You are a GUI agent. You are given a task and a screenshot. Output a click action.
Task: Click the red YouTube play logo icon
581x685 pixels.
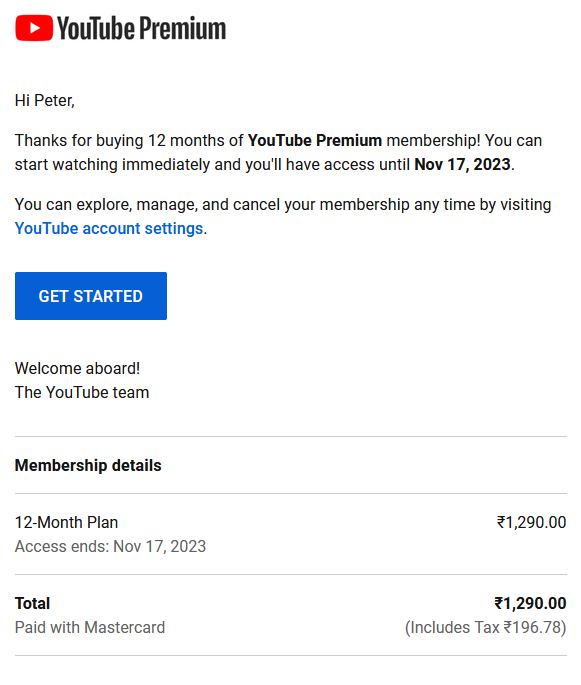(x=34, y=28)
